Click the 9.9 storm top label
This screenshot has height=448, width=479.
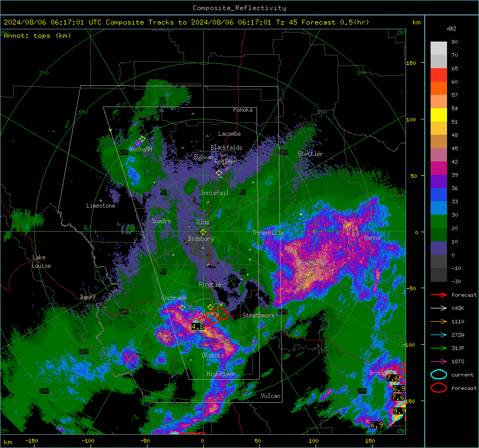tap(399, 411)
